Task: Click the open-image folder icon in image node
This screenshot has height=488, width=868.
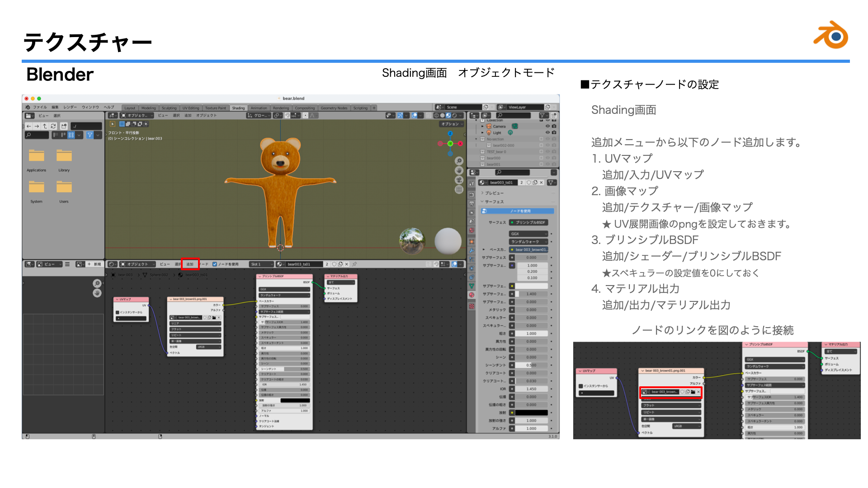Action: tap(214, 317)
